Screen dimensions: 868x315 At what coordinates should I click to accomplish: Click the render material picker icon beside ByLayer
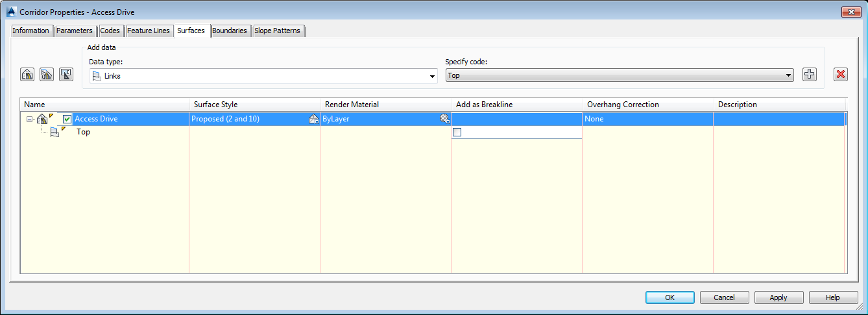(x=444, y=119)
